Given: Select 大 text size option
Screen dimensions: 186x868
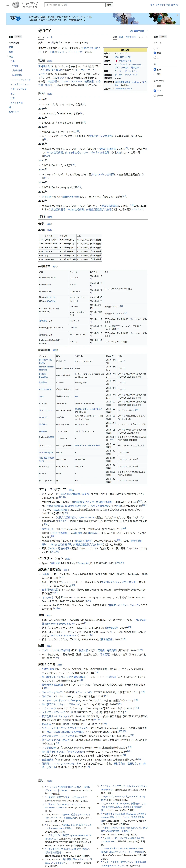Looking at the screenshot, I should coord(155,58).
